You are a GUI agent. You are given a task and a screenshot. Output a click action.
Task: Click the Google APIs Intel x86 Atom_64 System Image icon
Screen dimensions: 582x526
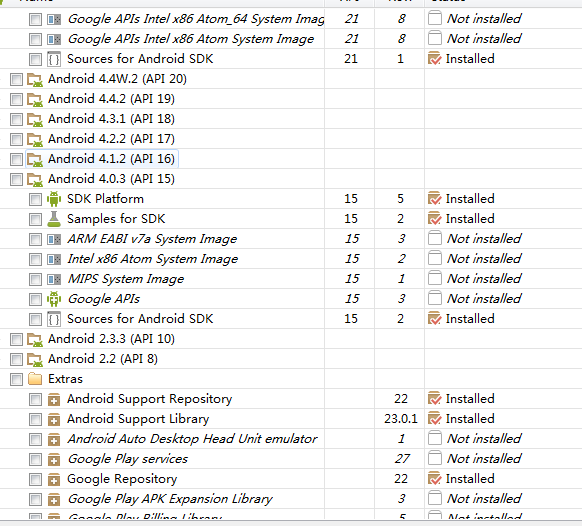coord(54,19)
